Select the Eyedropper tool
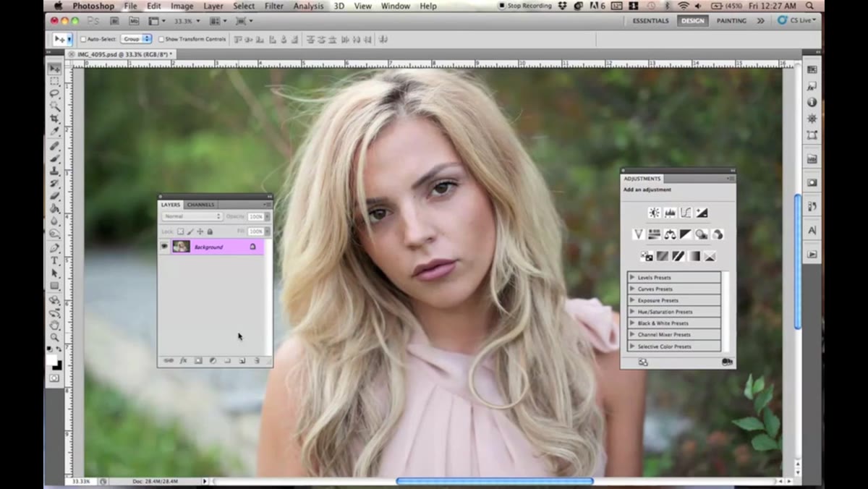This screenshot has width=868, height=489. (x=54, y=131)
